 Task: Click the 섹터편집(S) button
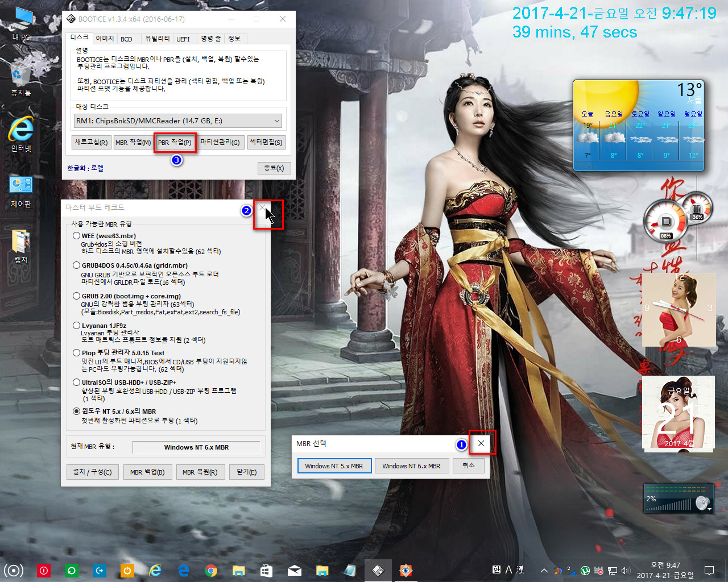click(266, 142)
